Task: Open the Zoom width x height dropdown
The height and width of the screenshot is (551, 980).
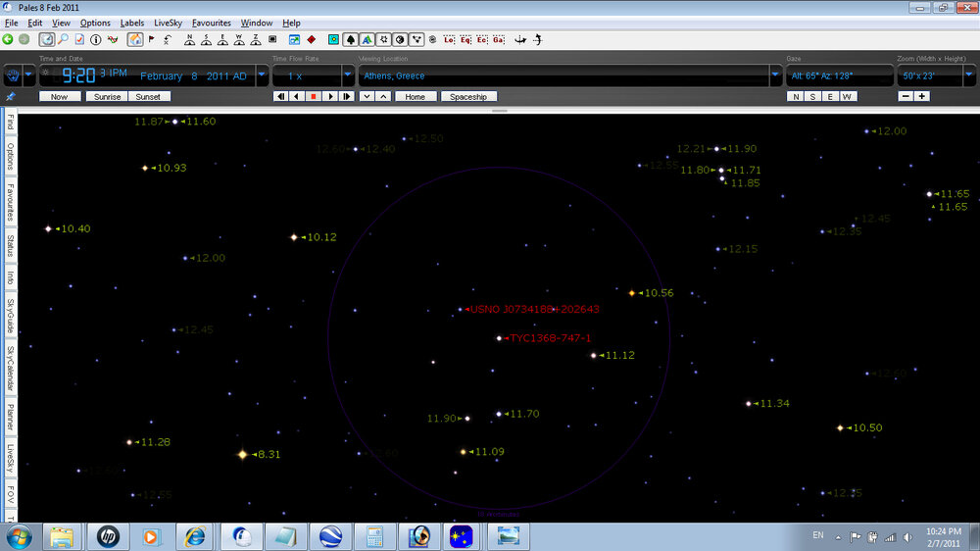Action: point(971,75)
